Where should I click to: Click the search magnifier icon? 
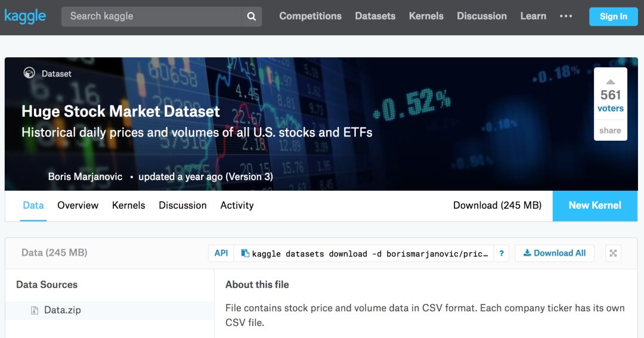click(x=251, y=17)
